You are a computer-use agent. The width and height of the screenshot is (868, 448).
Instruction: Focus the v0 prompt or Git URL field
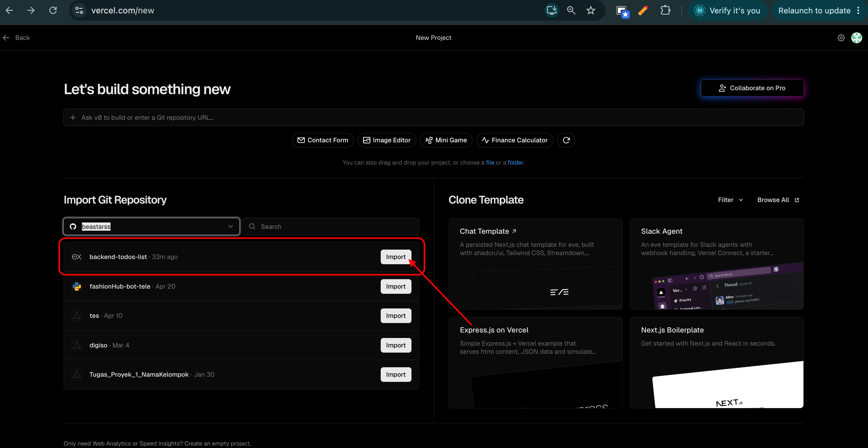click(x=433, y=117)
